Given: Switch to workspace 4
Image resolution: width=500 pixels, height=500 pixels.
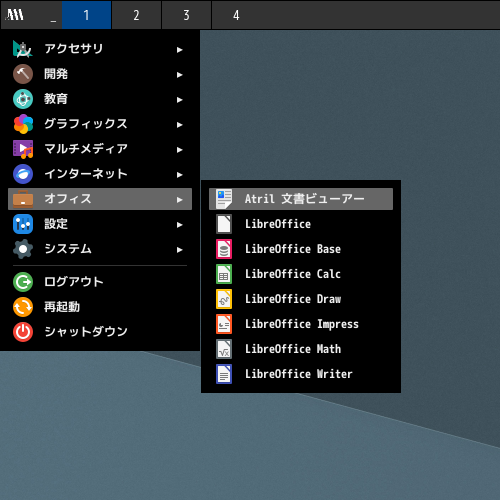Looking at the screenshot, I should click(x=236, y=15).
